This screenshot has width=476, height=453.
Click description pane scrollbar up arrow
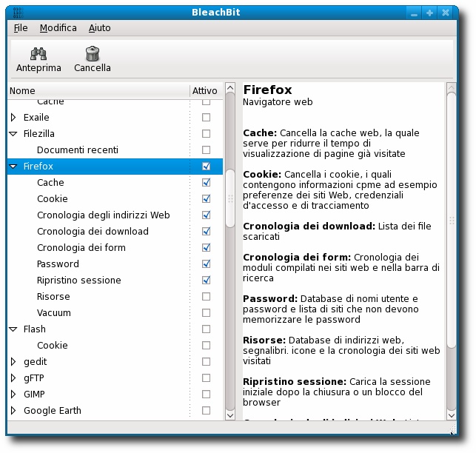point(452,88)
